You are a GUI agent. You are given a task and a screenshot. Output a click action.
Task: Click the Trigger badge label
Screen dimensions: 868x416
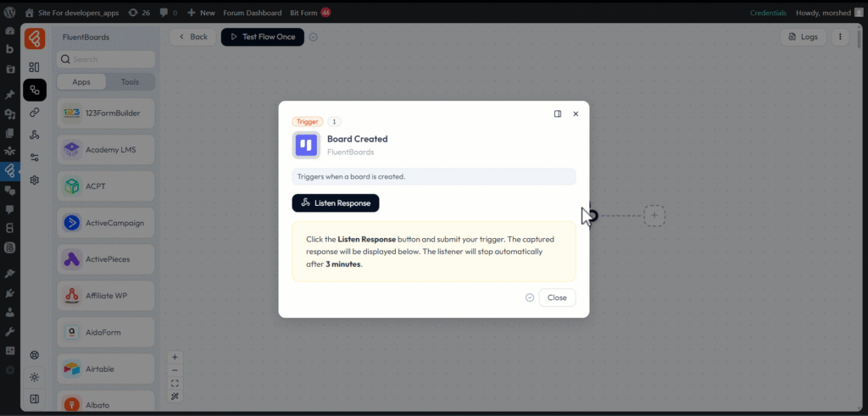point(307,122)
